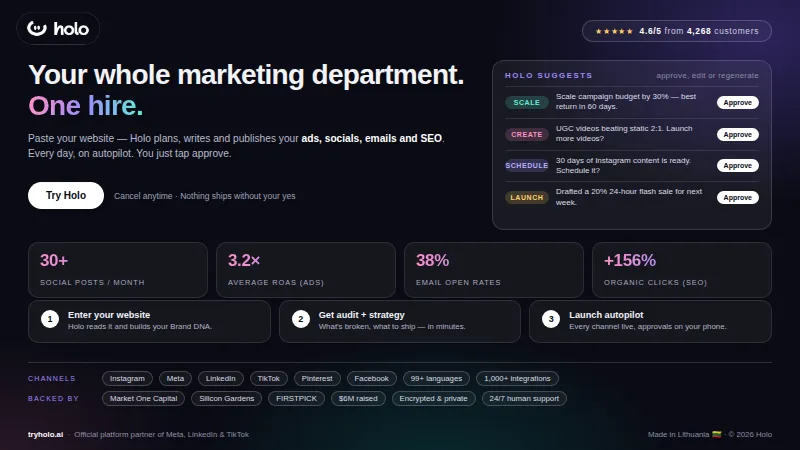Click the 'One hire.' headline text
The width and height of the screenshot is (800, 450).
pyautogui.click(x=86, y=106)
